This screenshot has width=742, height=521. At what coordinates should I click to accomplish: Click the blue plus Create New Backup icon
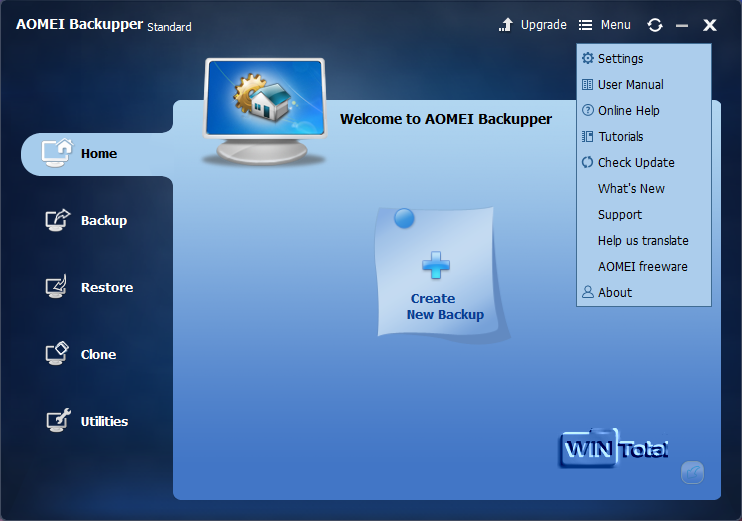[x=435, y=265]
